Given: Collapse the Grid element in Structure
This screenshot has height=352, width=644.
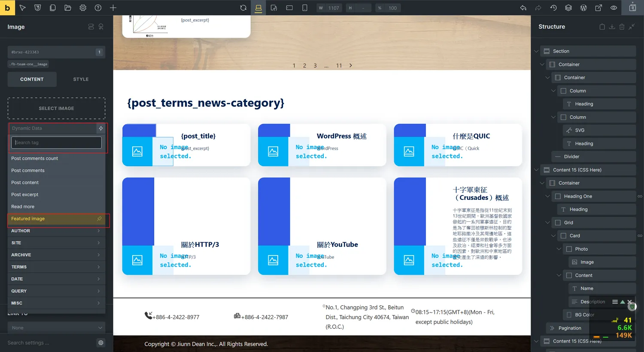Looking at the screenshot, I should 547,223.
